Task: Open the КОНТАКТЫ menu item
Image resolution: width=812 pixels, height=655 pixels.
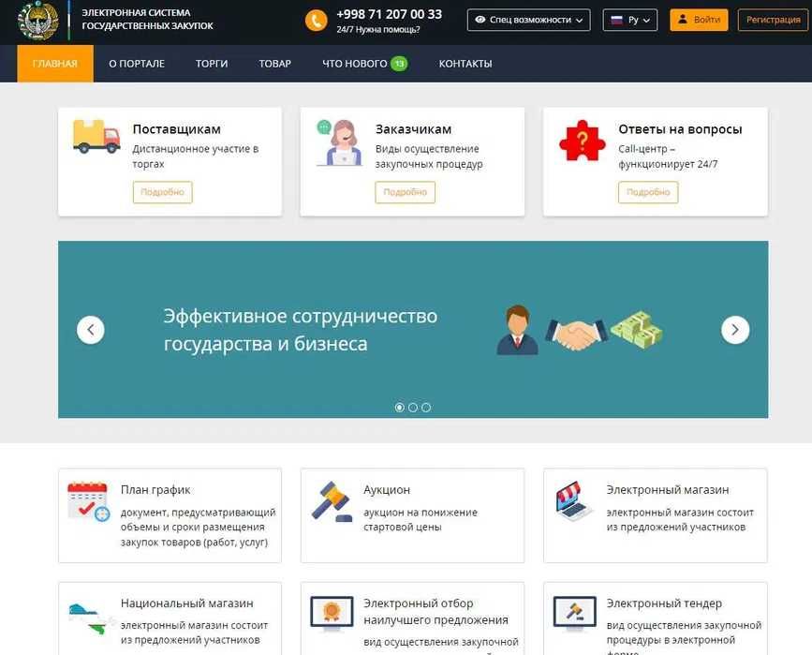Action: point(465,64)
